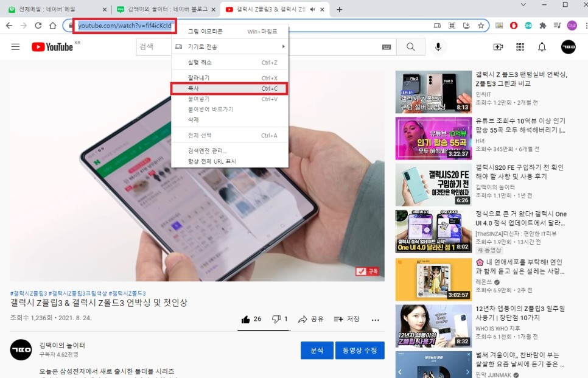Open the QR code icon in address bar
This screenshot has width=588, height=378.
tap(452, 26)
